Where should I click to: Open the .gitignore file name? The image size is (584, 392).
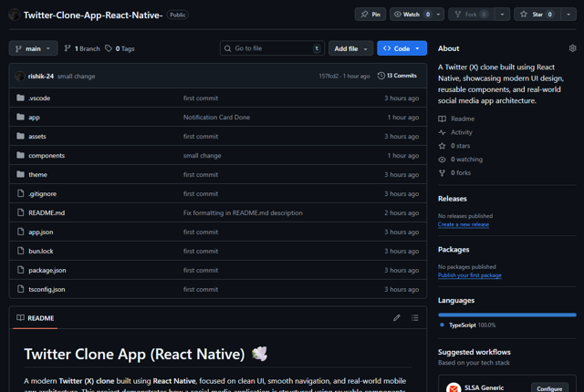(x=43, y=194)
